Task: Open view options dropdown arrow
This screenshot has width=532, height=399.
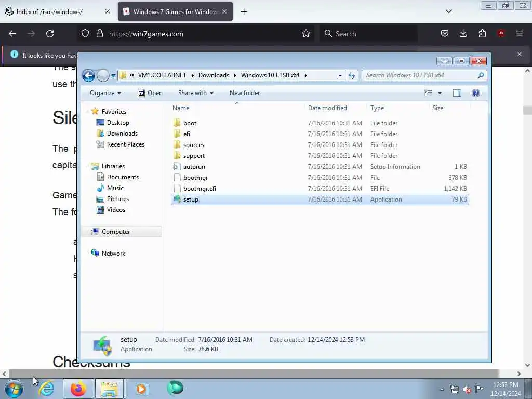Action: click(440, 93)
